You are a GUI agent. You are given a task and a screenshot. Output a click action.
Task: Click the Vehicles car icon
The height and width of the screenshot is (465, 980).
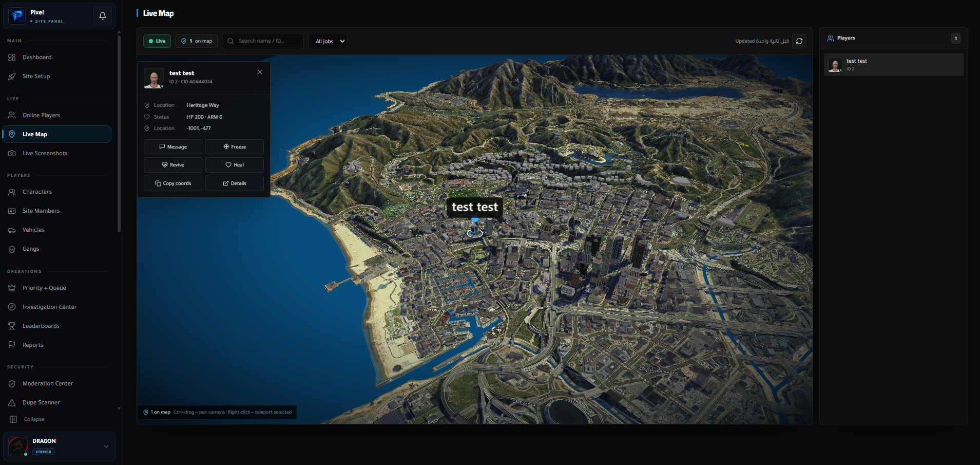coord(12,230)
